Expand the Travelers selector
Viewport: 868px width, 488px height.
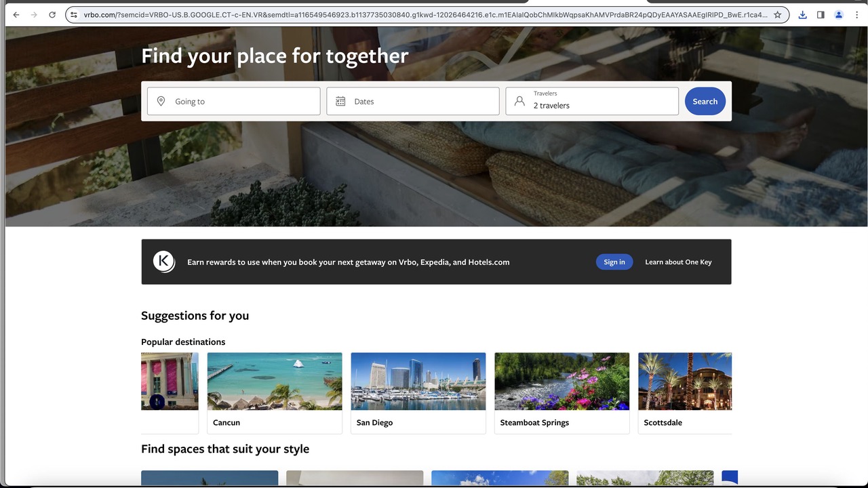592,101
